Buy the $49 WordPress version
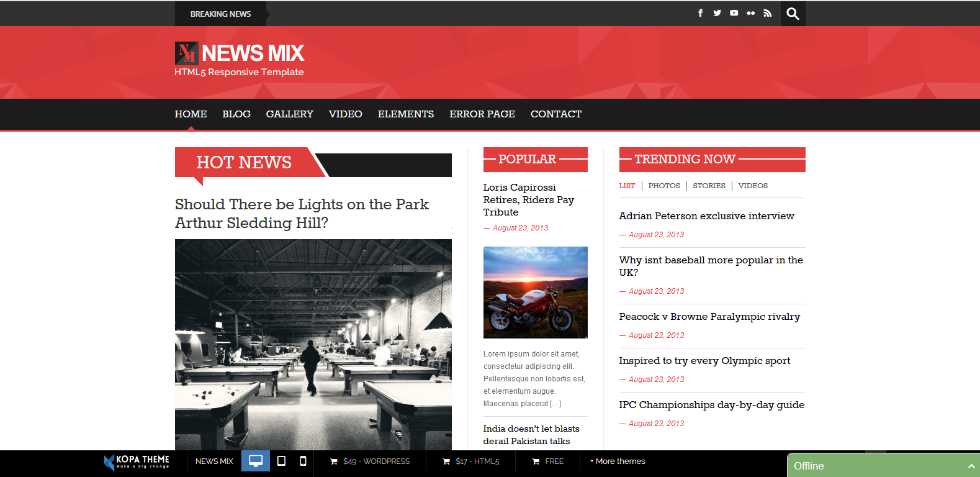This screenshot has height=477, width=980. 370,461
